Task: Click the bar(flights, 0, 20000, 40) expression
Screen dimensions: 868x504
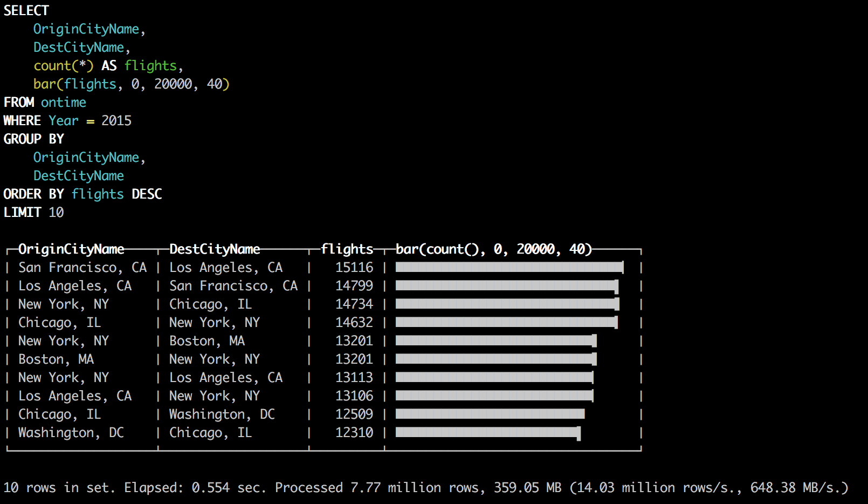Action: coord(131,84)
